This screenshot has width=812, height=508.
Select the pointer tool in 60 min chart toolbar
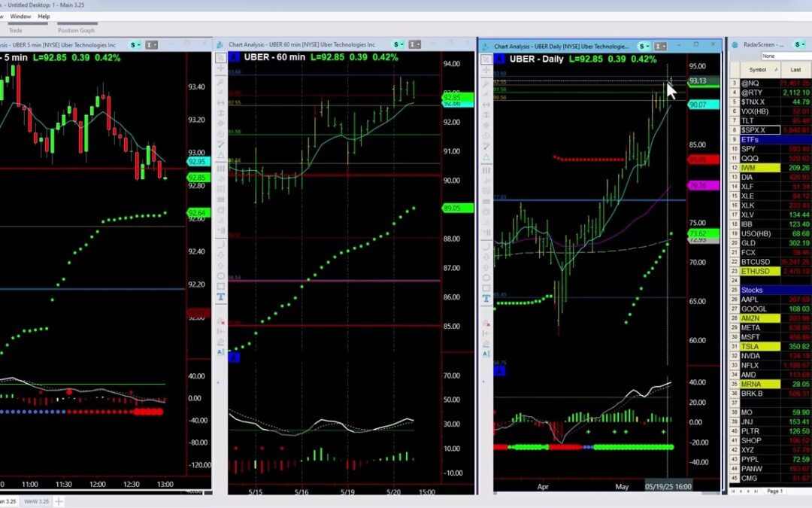[221, 58]
